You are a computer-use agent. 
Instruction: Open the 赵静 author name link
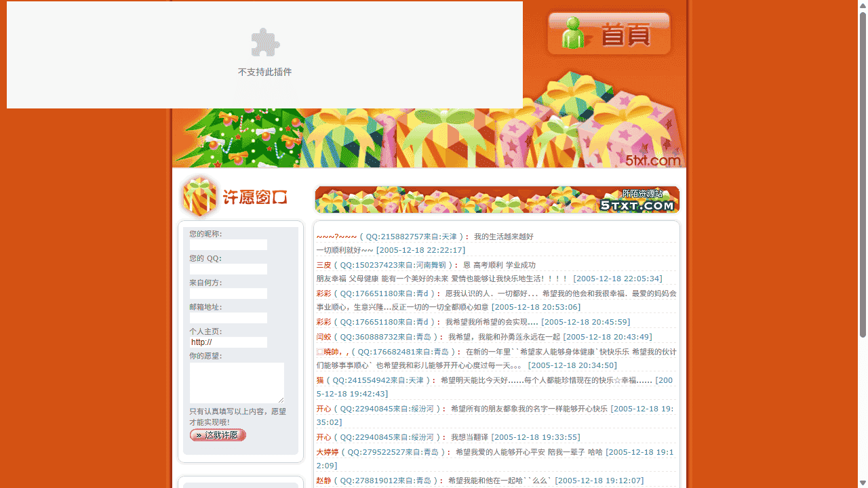point(323,481)
